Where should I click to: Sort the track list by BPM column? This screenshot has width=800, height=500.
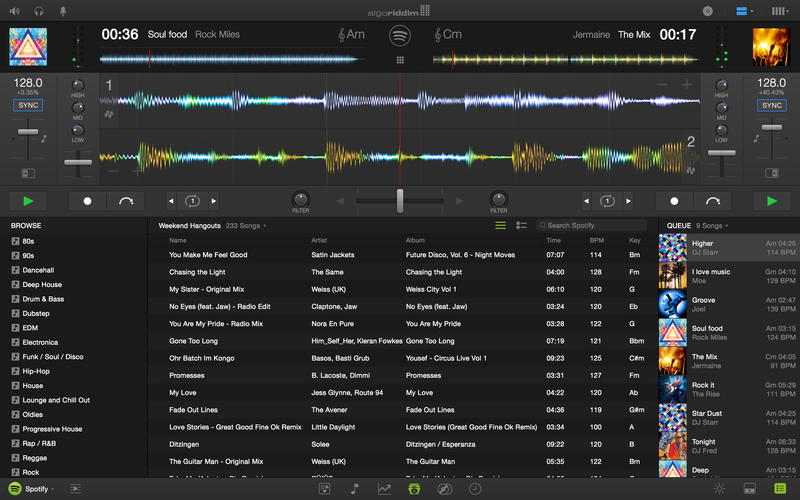(597, 240)
